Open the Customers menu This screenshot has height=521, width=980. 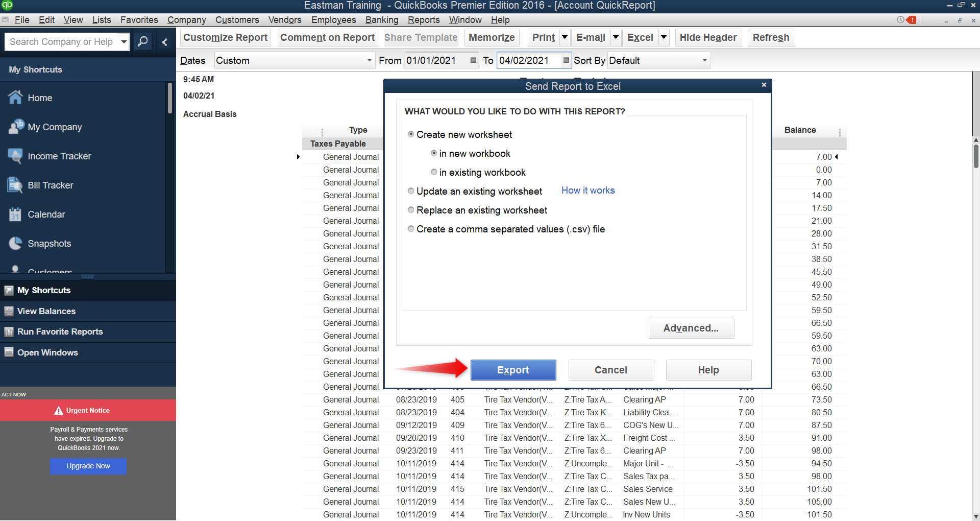point(237,19)
